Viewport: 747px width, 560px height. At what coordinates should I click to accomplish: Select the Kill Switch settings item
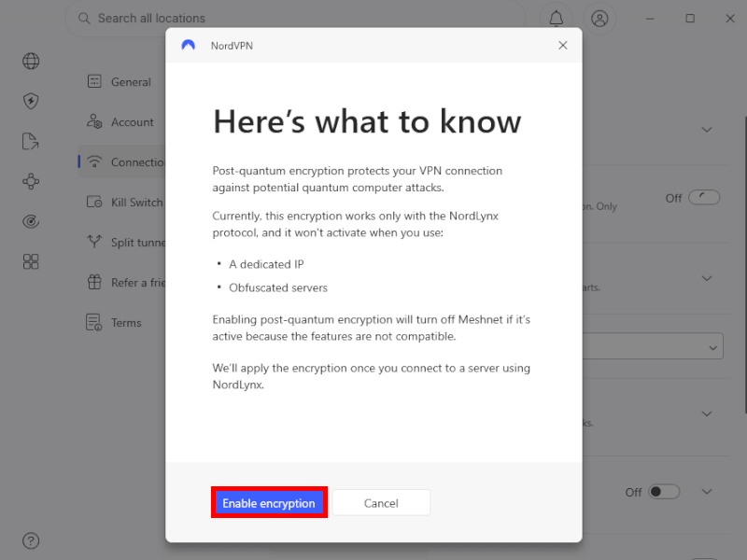121,202
